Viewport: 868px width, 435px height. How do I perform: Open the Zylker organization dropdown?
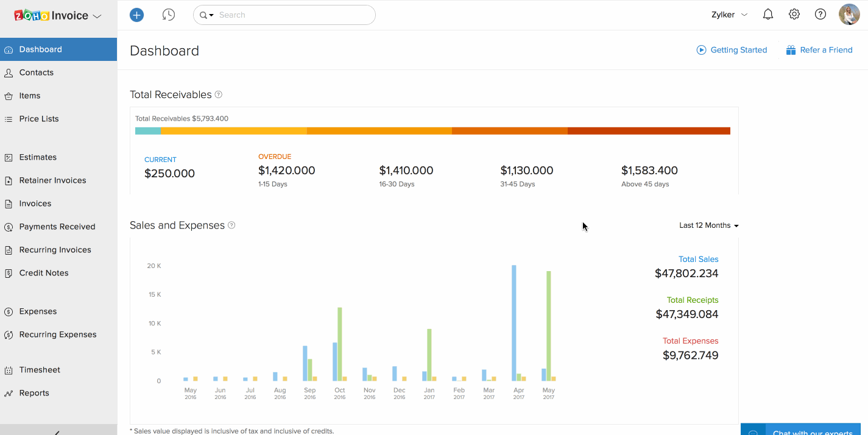point(729,15)
